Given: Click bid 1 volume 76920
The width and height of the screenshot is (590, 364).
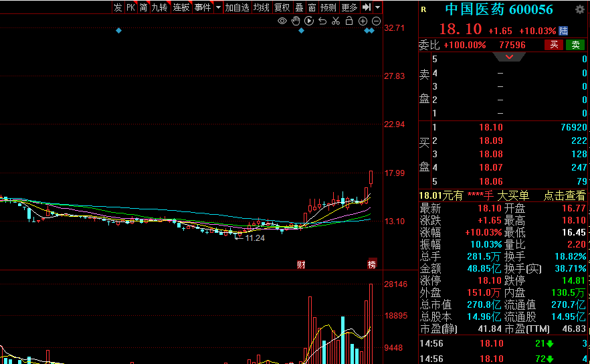Looking at the screenshot, I should [x=573, y=127].
